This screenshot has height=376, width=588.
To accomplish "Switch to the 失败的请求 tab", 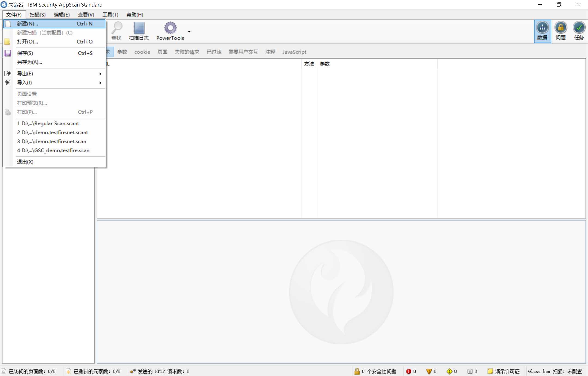I will point(187,52).
